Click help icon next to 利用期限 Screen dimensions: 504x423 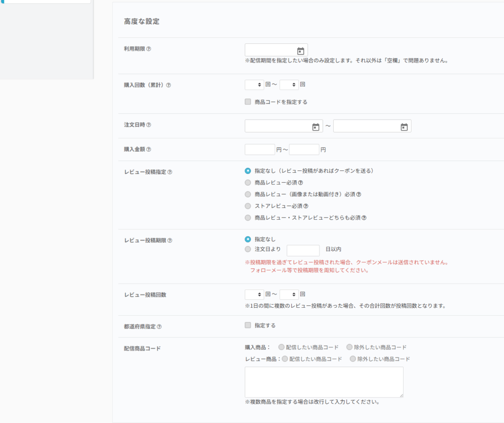149,49
